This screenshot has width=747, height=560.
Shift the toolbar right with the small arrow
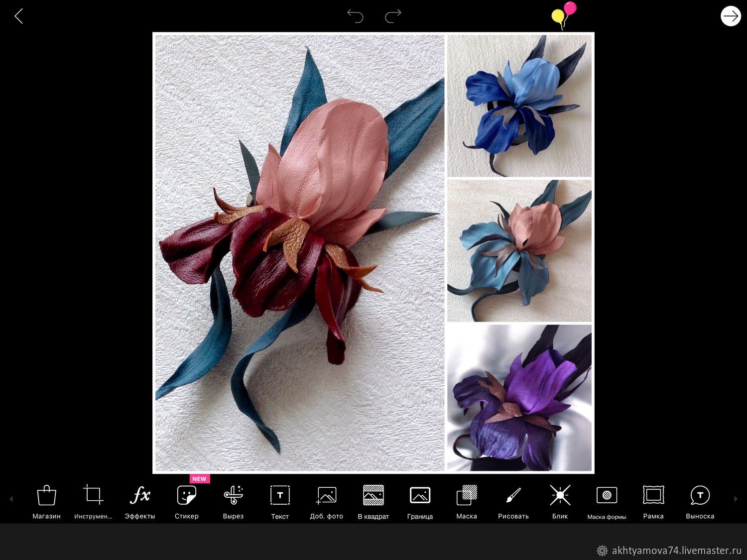tap(736, 499)
